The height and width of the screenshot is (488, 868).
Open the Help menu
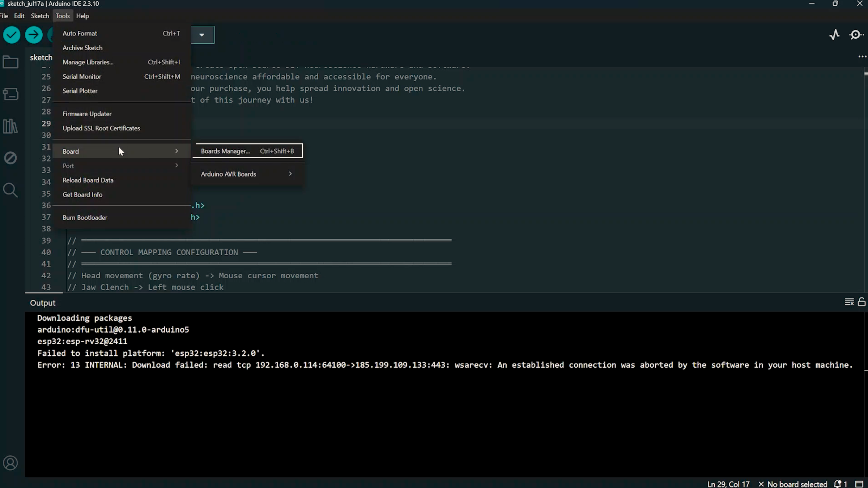[x=82, y=16]
